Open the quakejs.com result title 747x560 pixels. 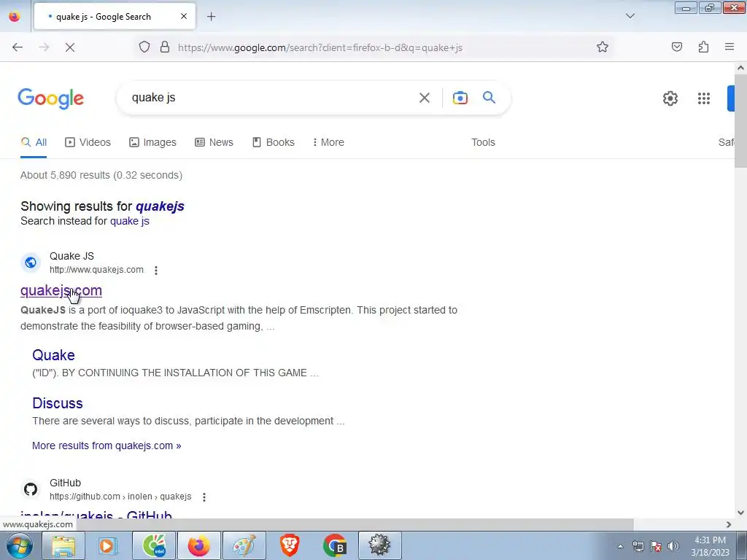pos(61,290)
